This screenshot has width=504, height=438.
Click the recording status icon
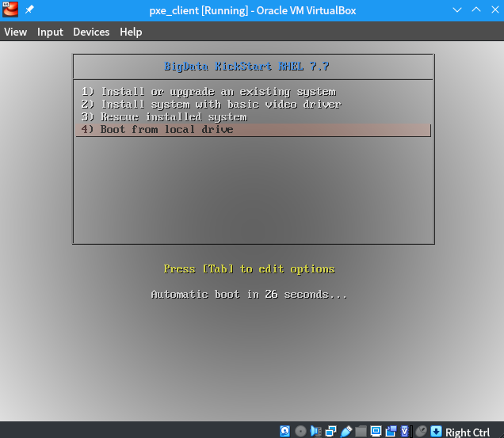tap(391, 431)
